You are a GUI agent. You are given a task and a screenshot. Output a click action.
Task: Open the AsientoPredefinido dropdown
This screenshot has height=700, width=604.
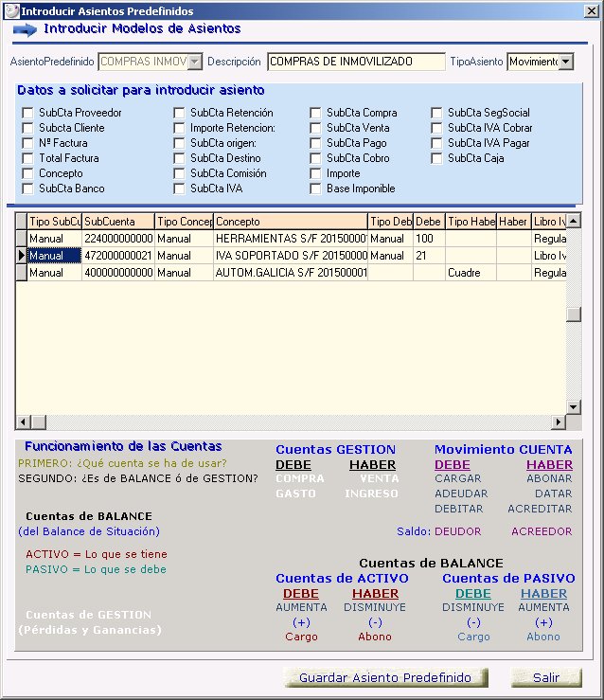[195, 62]
